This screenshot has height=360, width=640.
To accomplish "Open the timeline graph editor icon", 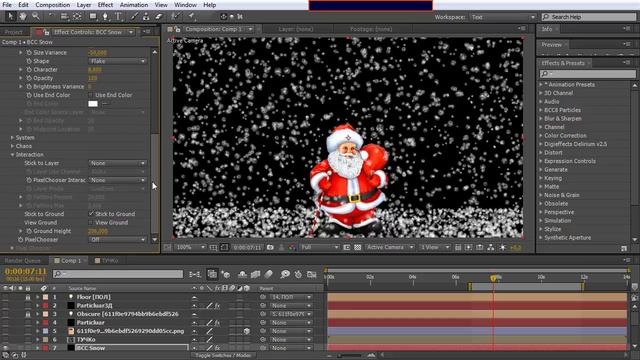I will [x=312, y=274].
